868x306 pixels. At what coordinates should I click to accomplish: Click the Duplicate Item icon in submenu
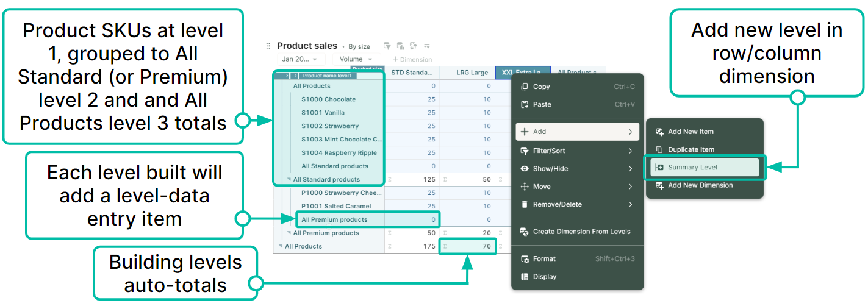click(659, 149)
